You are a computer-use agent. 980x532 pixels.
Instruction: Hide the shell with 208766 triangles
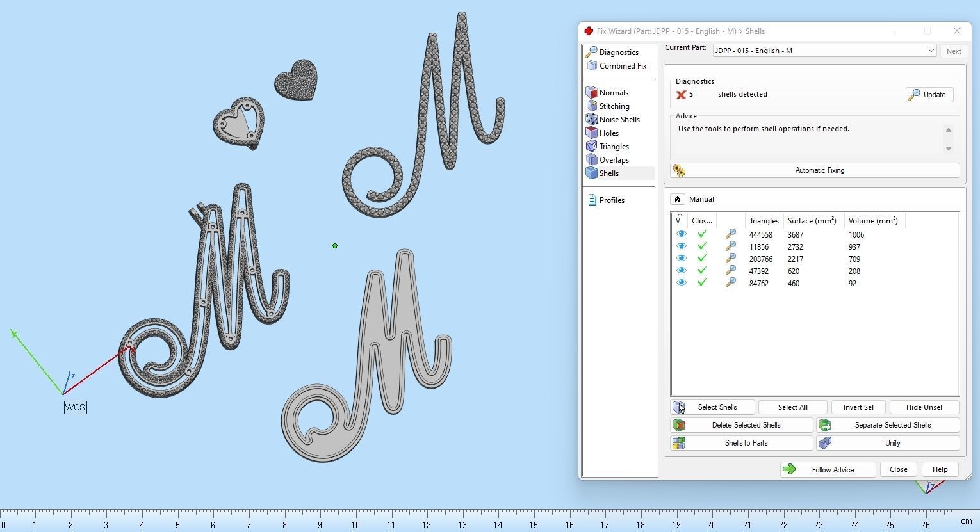click(681, 259)
